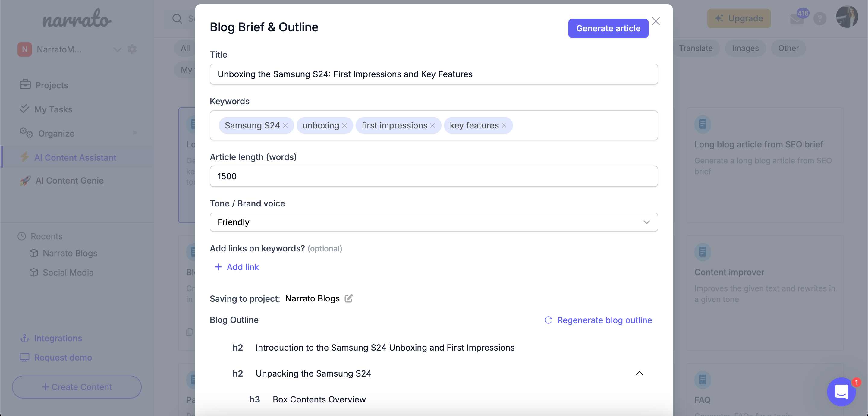The width and height of the screenshot is (868, 416).
Task: Click Add link for keywords
Action: tap(237, 267)
